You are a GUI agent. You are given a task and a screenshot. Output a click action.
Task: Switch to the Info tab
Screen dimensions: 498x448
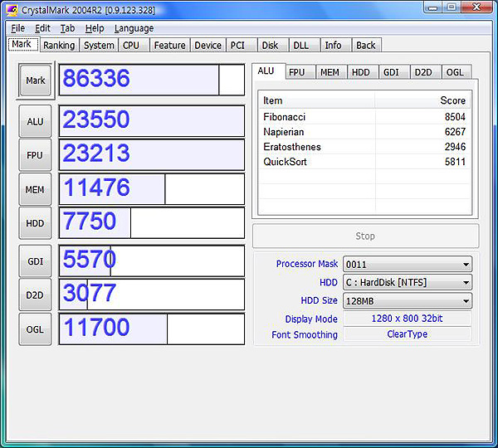click(335, 45)
